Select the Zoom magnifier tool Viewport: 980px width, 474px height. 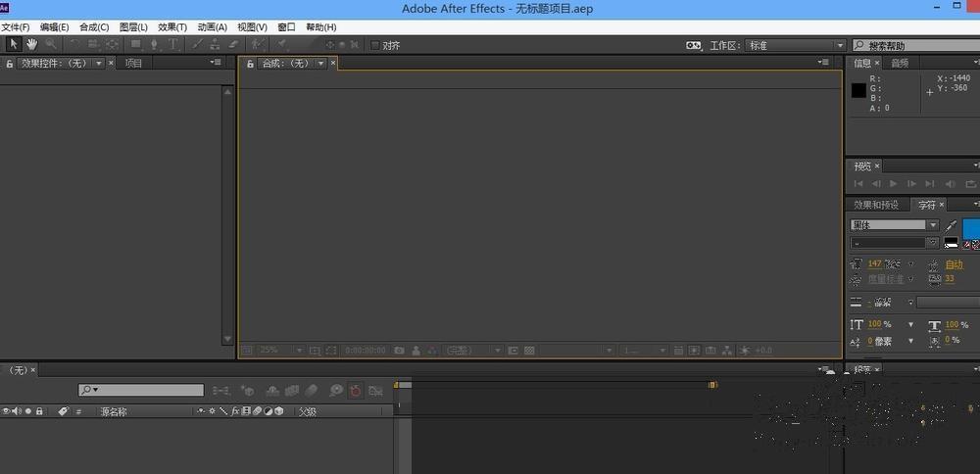tap(50, 44)
